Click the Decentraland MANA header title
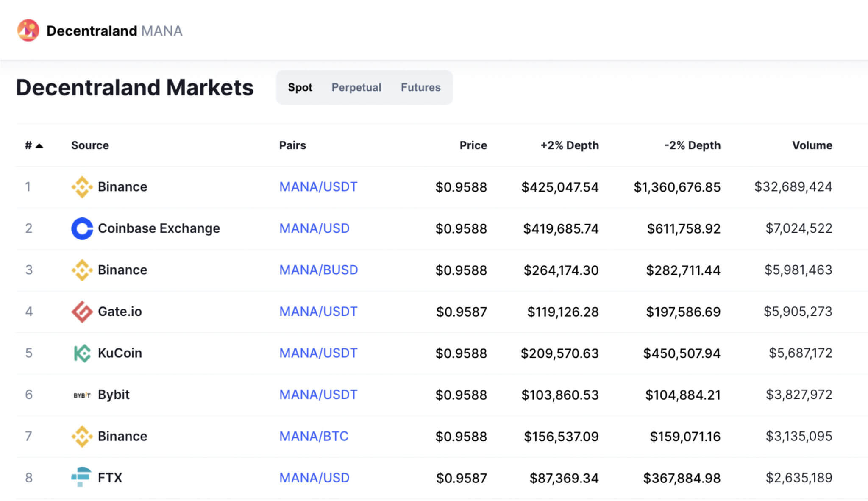This screenshot has height=501, width=868. point(114,31)
